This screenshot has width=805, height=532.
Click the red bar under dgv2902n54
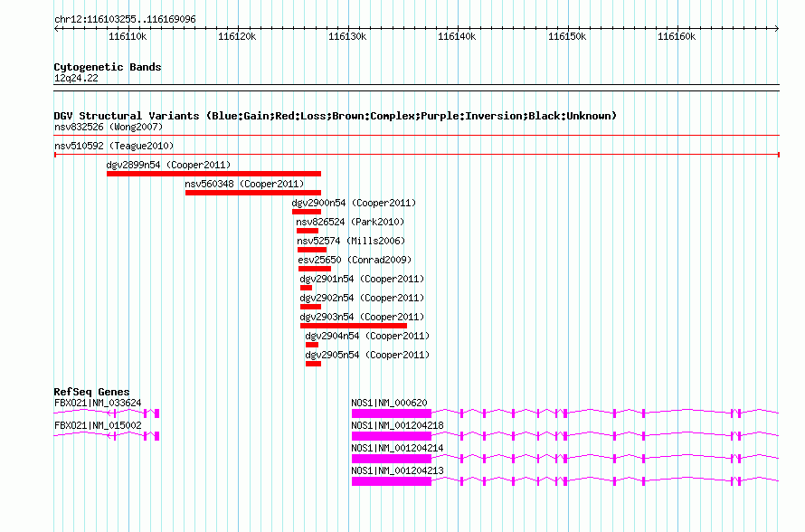[x=310, y=307]
